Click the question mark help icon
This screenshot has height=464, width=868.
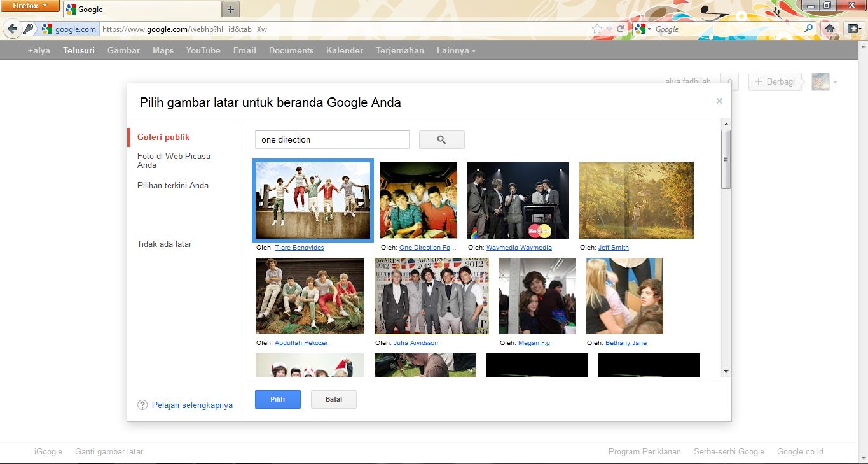[142, 405]
